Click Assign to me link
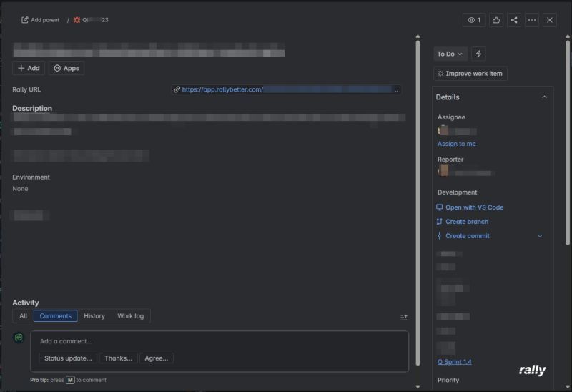This screenshot has height=392, width=572. point(456,144)
